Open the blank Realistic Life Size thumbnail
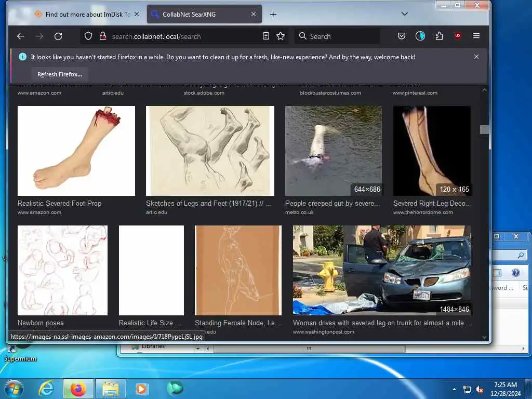532x399 pixels. coord(151,270)
